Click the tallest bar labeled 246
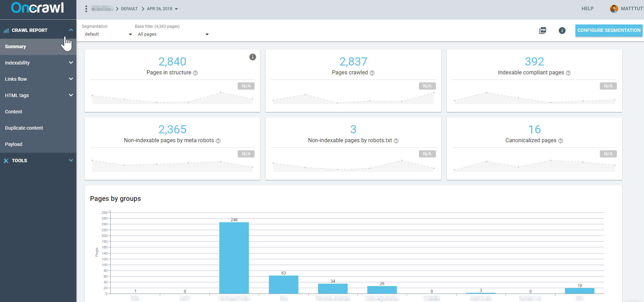644x302 pixels. click(234, 258)
